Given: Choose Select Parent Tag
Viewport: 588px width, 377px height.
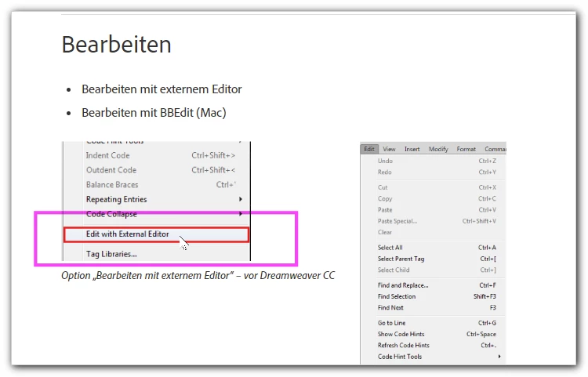Looking at the screenshot, I should coord(437,259).
